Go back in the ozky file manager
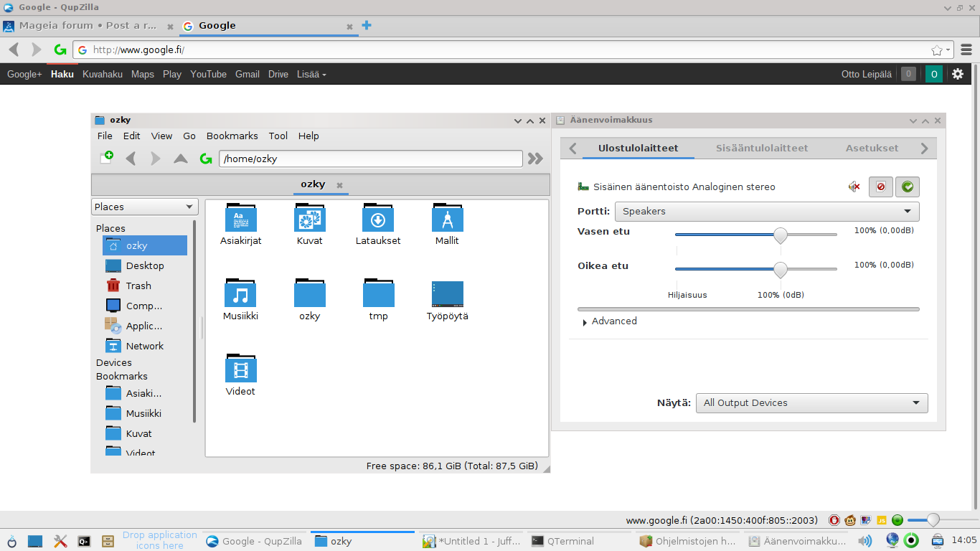Image resolution: width=980 pixels, height=551 pixels. (131, 159)
